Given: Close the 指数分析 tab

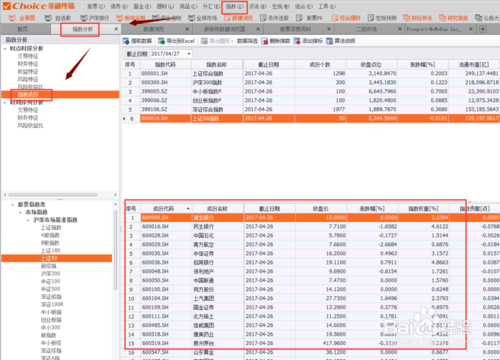Looking at the screenshot, I should [x=116, y=29].
